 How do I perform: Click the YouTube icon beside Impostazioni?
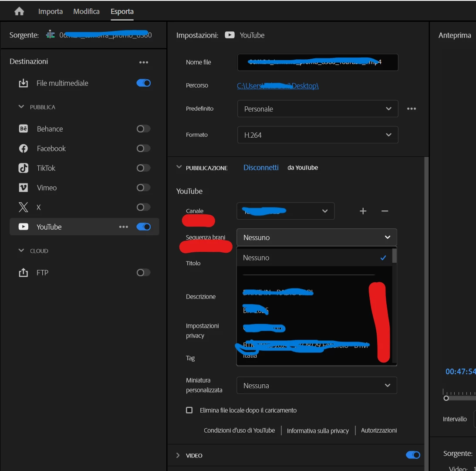tap(230, 35)
